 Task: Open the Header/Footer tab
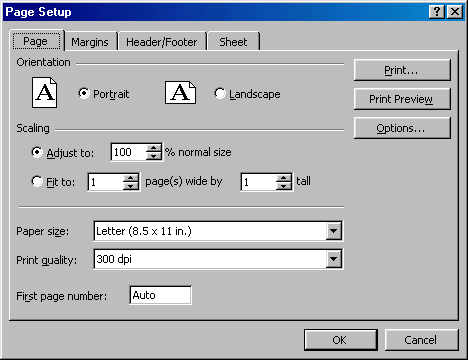(162, 42)
